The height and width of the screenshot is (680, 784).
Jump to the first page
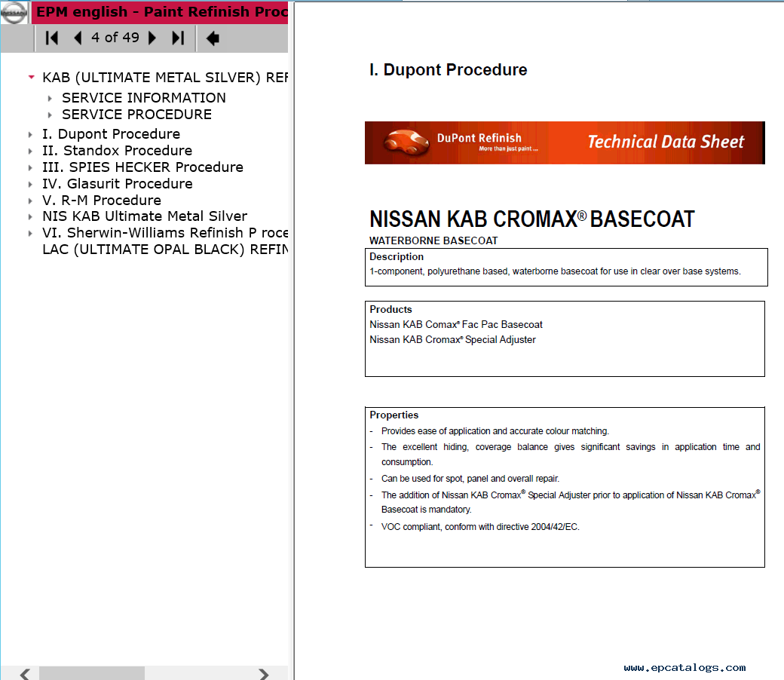pos(51,38)
